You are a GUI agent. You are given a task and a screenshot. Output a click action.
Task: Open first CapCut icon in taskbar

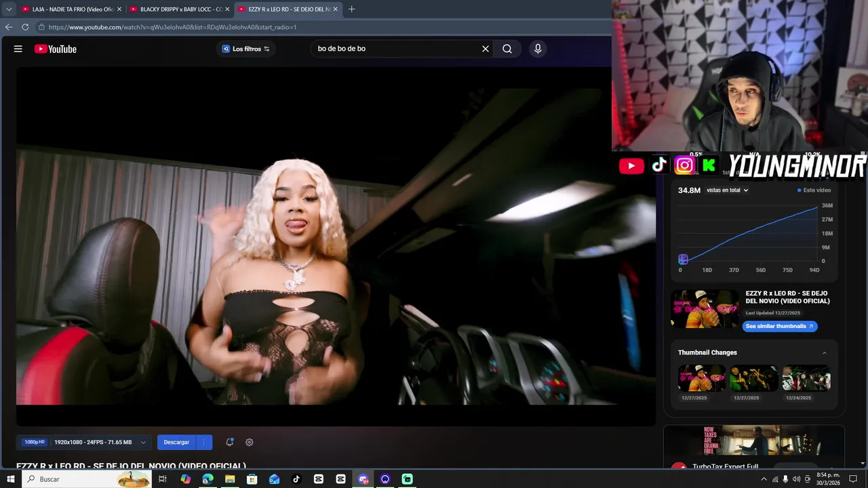(x=319, y=479)
